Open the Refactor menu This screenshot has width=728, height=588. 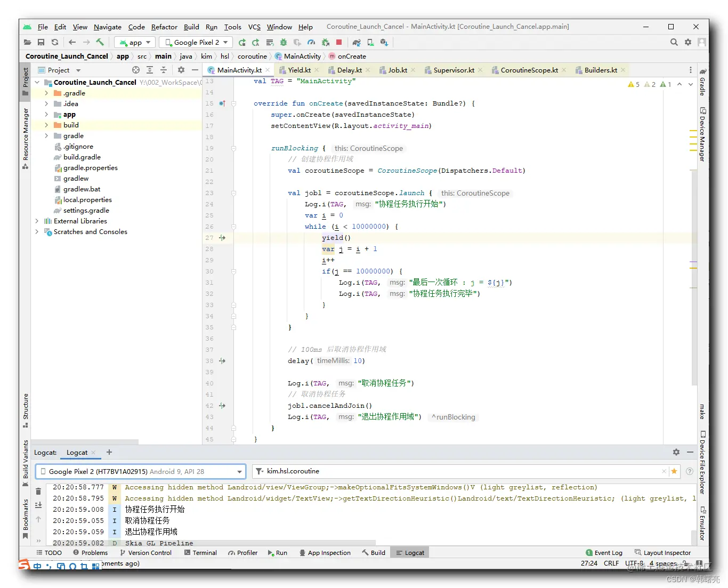click(x=164, y=27)
